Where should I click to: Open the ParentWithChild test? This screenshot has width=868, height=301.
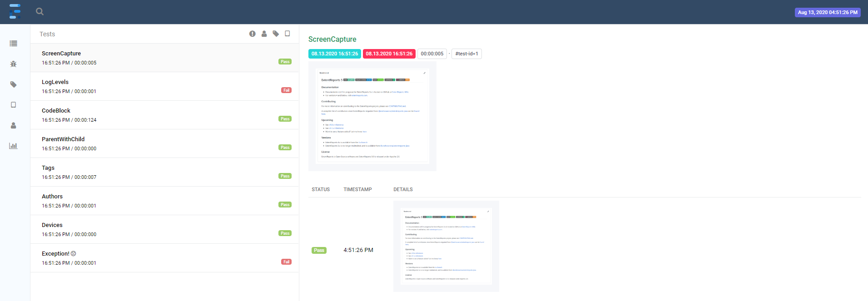164,143
